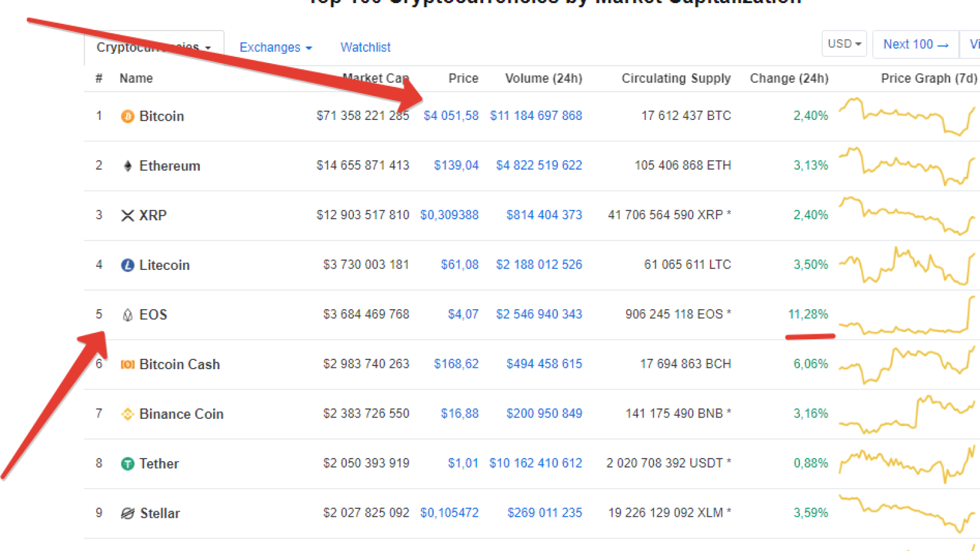Click Binance Coin price $16,88
Viewport: 980px width, 551px height.
[x=460, y=413]
